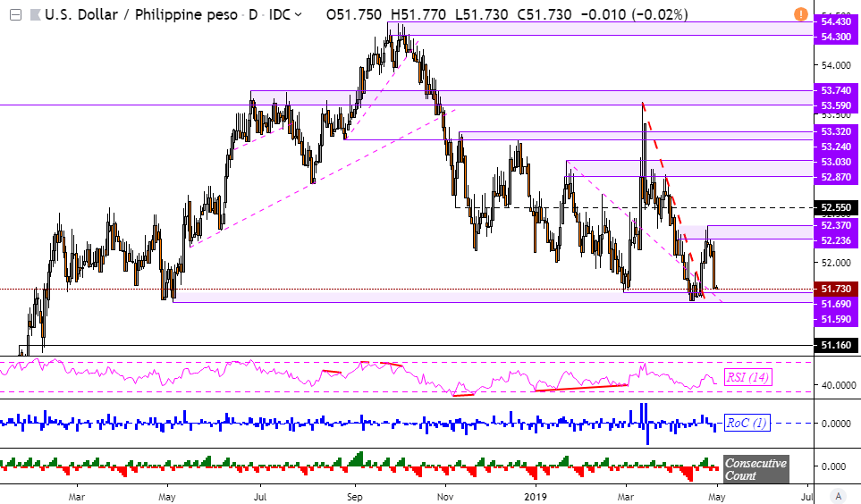The image size is (861, 504).
Task: Click the C51.730 close value in the header
Action: pyautogui.click(x=544, y=15)
